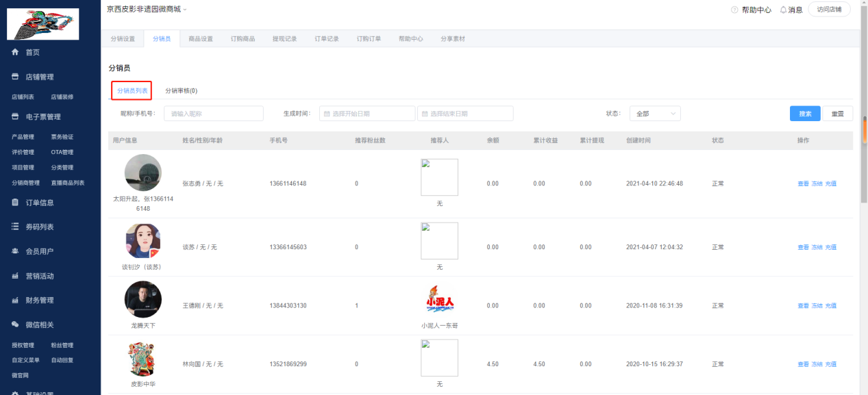The image size is (868, 395).
Task: Click the 请输入昵称 nickname input field
Action: 213,114
